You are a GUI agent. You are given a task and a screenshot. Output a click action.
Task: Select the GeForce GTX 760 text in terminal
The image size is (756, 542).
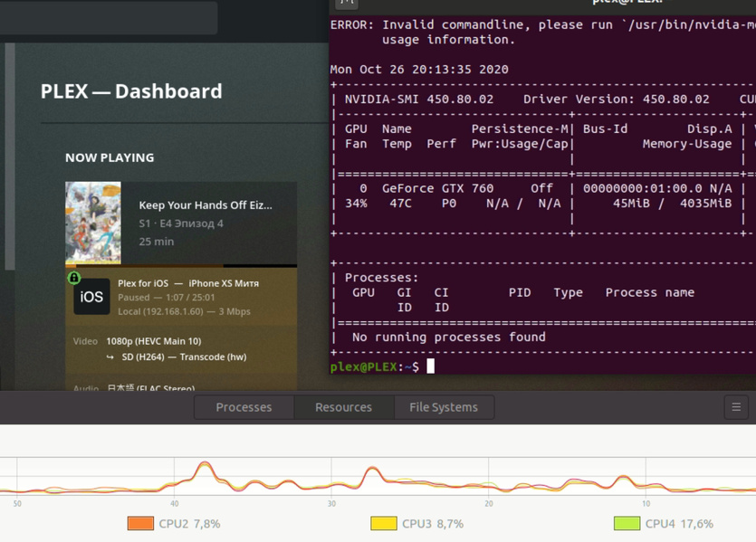(x=438, y=188)
